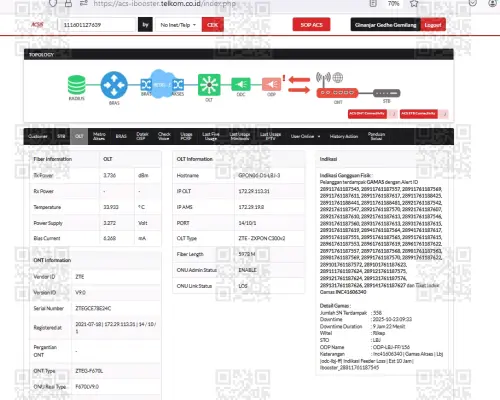Expand the User Online dropdown menu
Viewport: 500px width, 400px height.
point(305,136)
